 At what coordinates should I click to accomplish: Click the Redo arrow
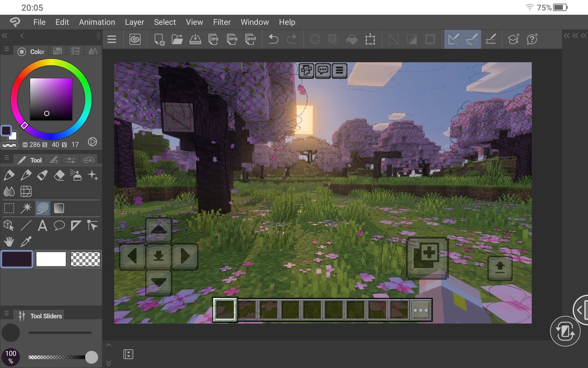click(x=292, y=39)
